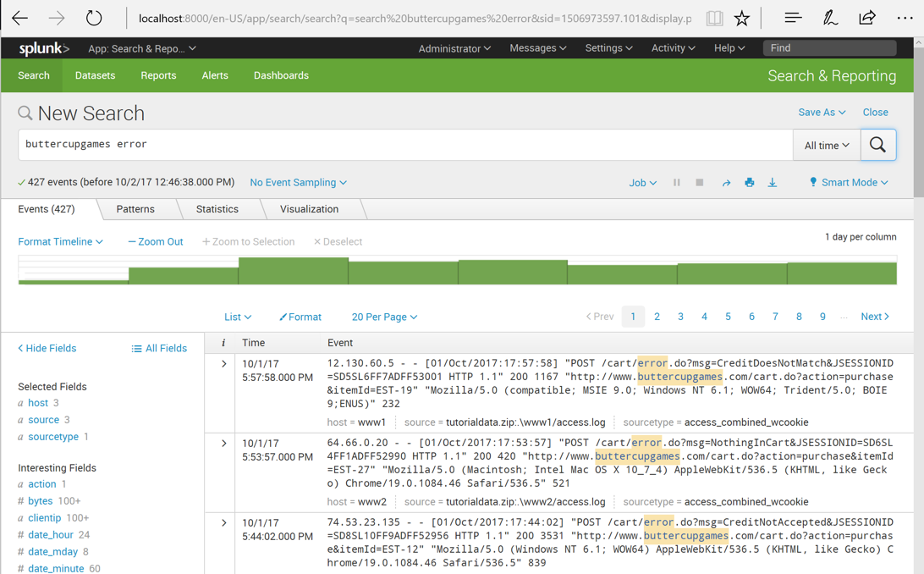Pause the search job
Image resolution: width=924 pixels, height=574 pixels.
point(676,183)
